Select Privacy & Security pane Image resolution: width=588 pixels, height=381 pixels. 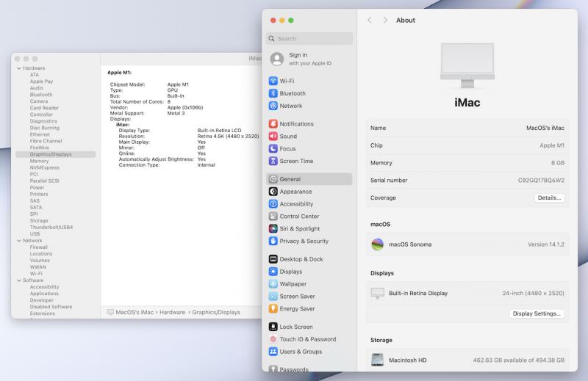click(x=304, y=241)
